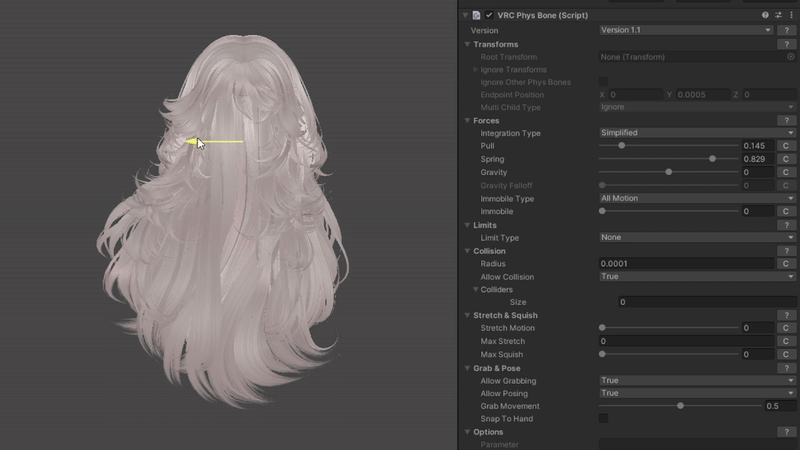
Task: Click the curve button next to Pull
Action: click(786, 146)
